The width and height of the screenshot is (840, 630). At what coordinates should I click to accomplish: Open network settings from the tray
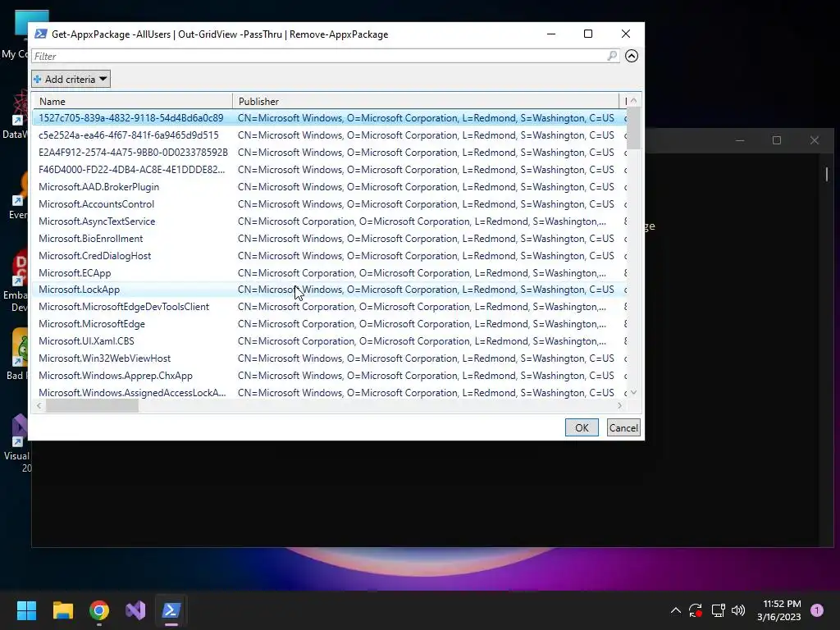pyautogui.click(x=718, y=610)
